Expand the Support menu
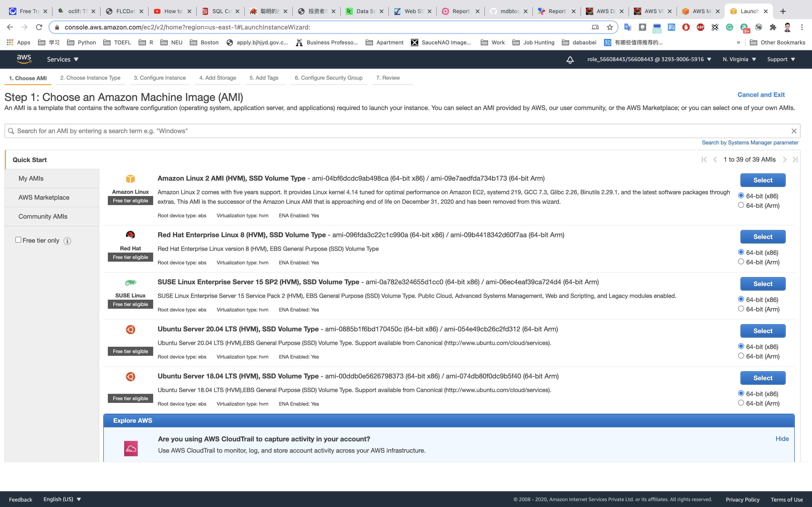This screenshot has height=507, width=812. coord(781,59)
